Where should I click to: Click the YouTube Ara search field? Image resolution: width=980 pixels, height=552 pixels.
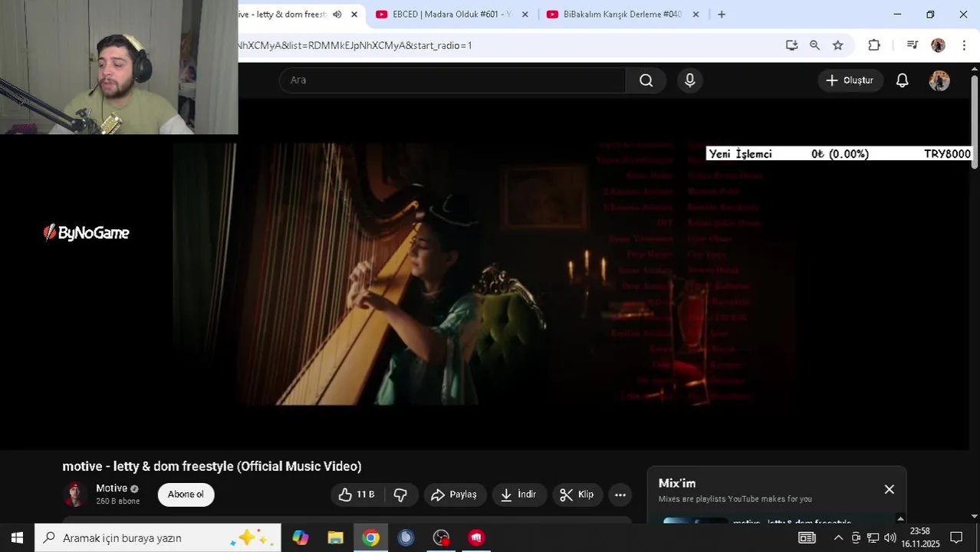coord(452,80)
